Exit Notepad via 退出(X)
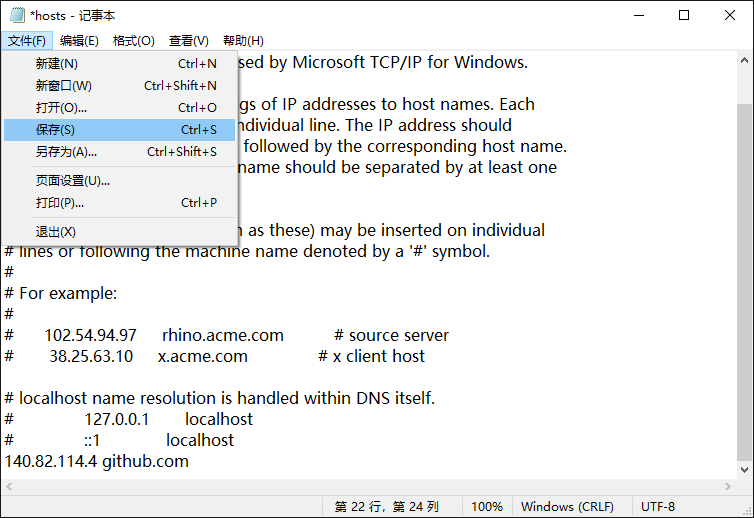 (119, 232)
